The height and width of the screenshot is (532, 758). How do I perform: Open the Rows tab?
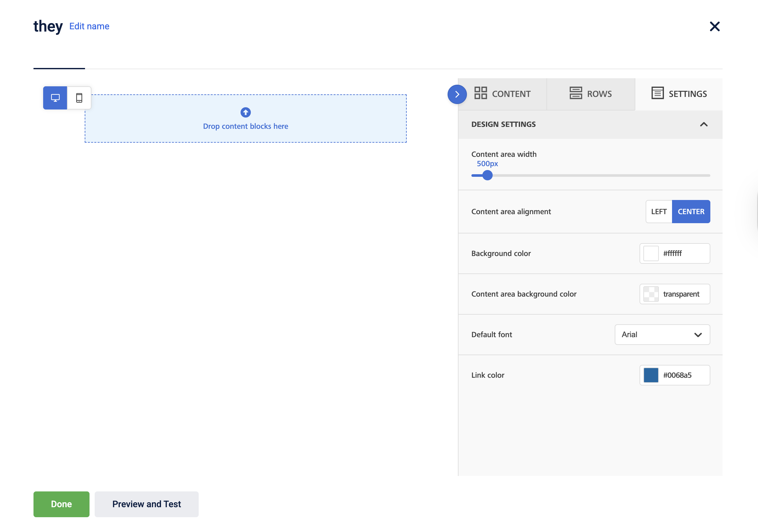599,94
